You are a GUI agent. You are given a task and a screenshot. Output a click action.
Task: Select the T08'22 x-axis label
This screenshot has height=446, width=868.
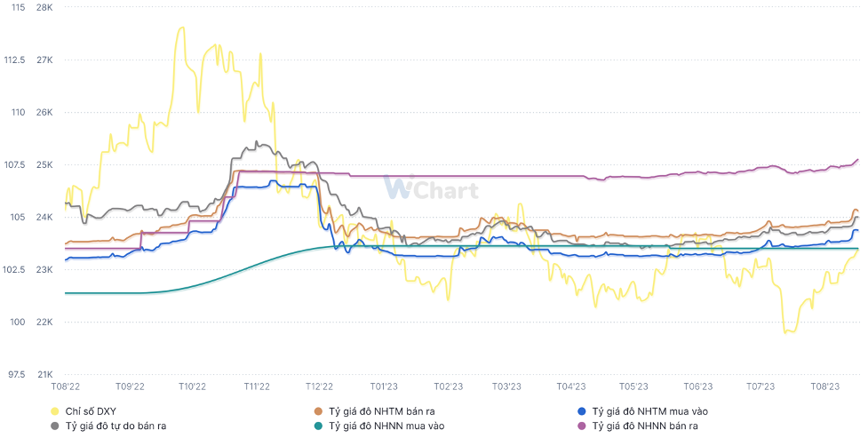pyautogui.click(x=65, y=386)
